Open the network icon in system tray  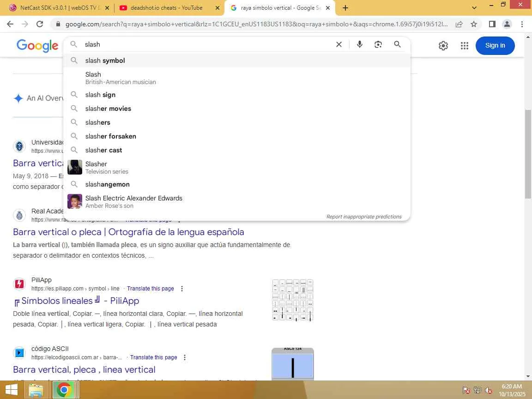[x=477, y=390]
